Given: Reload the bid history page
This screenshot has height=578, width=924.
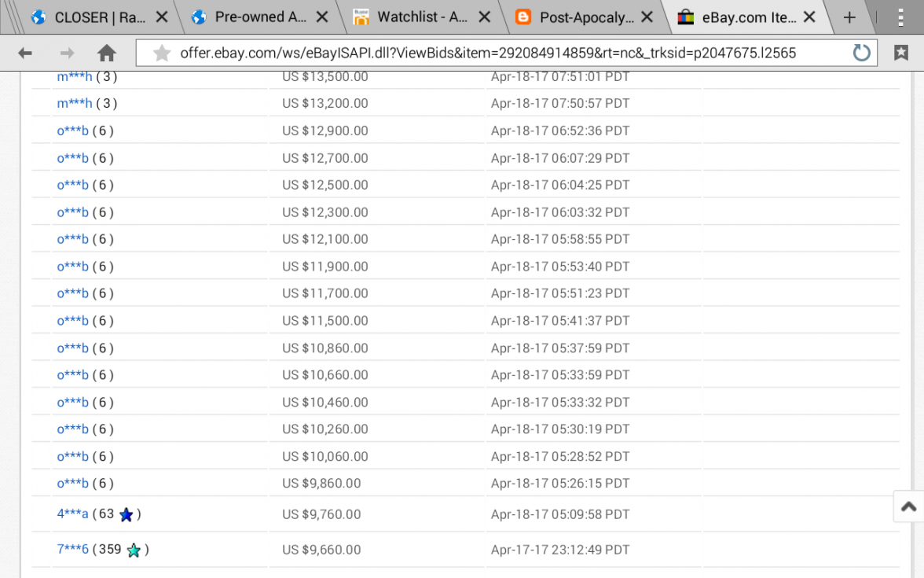Looking at the screenshot, I should (x=861, y=53).
